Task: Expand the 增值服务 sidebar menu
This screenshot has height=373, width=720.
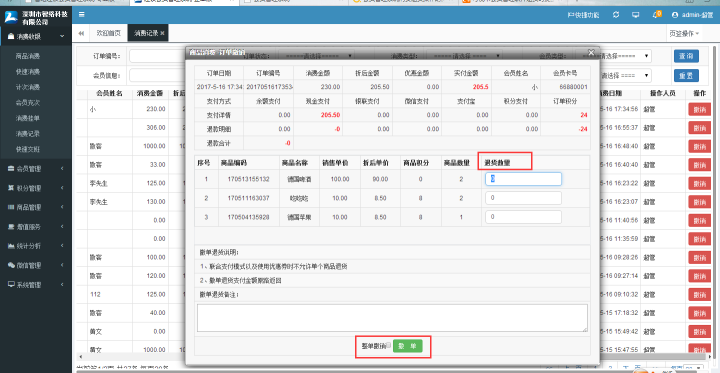Action: 35,226
